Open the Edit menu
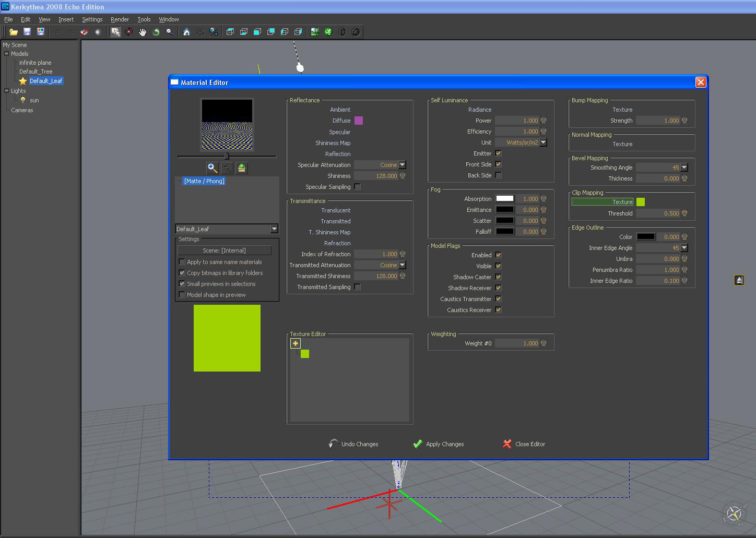The width and height of the screenshot is (756, 538). click(x=26, y=19)
